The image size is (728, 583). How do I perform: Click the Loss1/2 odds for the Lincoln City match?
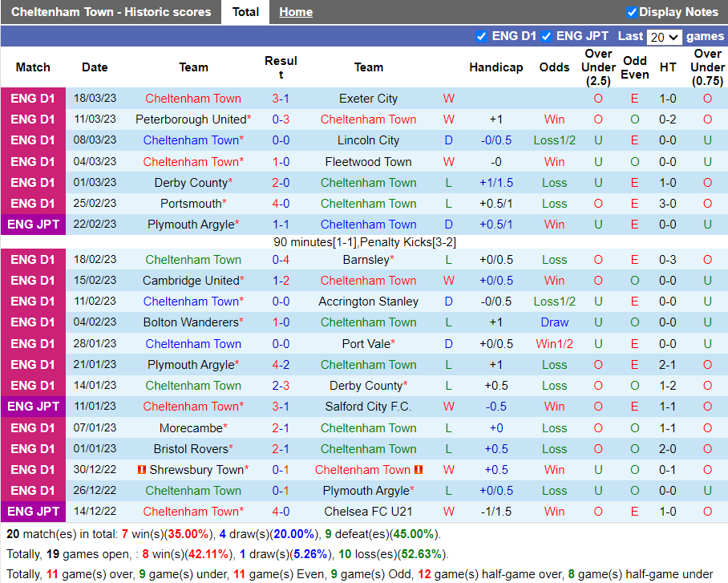[554, 140]
